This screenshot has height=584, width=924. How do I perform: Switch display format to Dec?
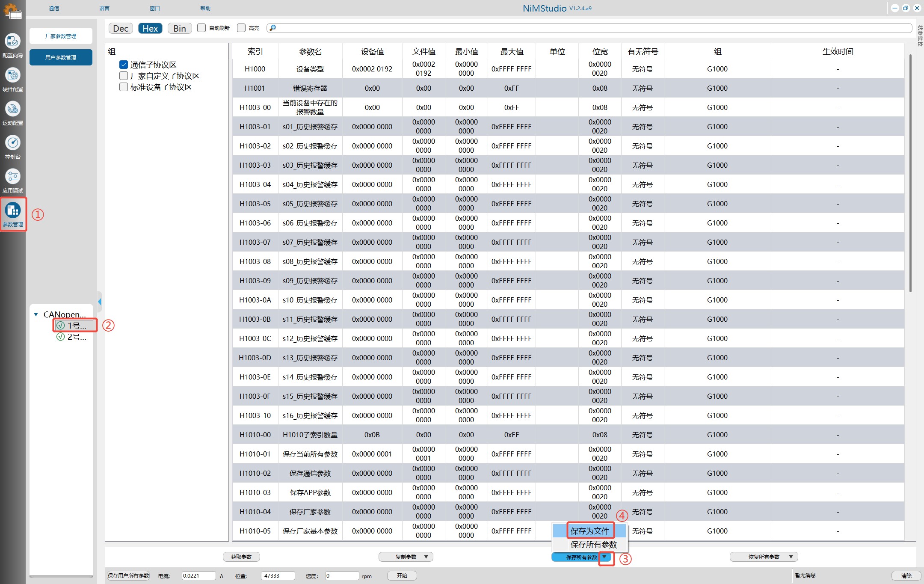click(121, 28)
